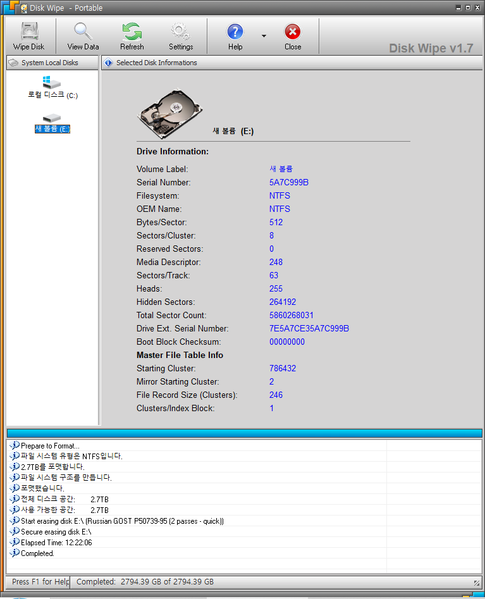Viewport: 485px width, 599px height.
Task: Minimize the Disk Wipe window
Action: pyautogui.click(x=459, y=8)
